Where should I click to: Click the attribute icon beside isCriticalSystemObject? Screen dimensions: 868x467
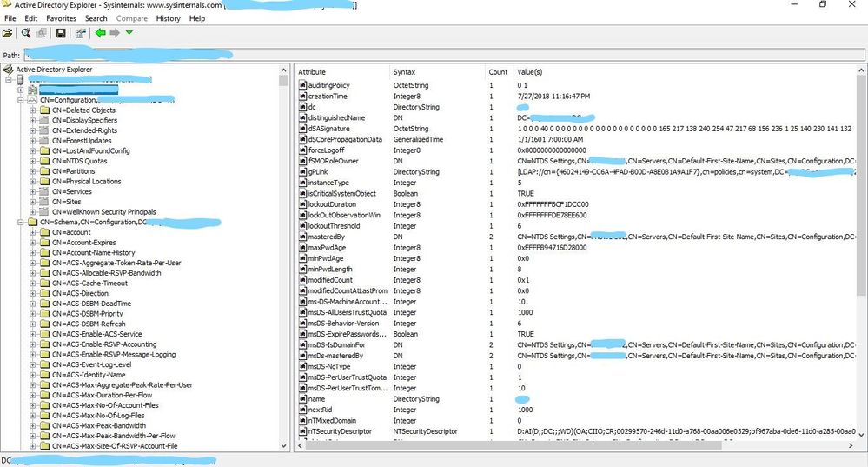(x=303, y=193)
